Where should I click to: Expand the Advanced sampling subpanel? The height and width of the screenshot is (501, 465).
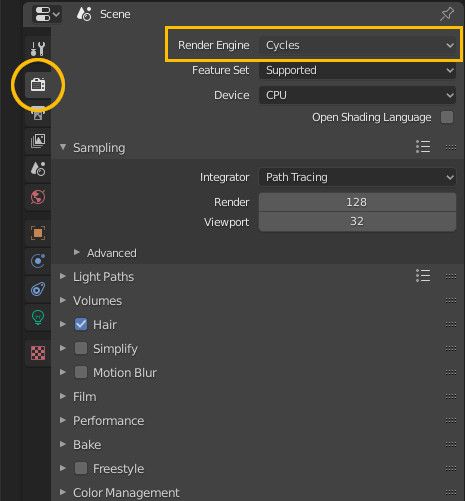pyautogui.click(x=112, y=253)
